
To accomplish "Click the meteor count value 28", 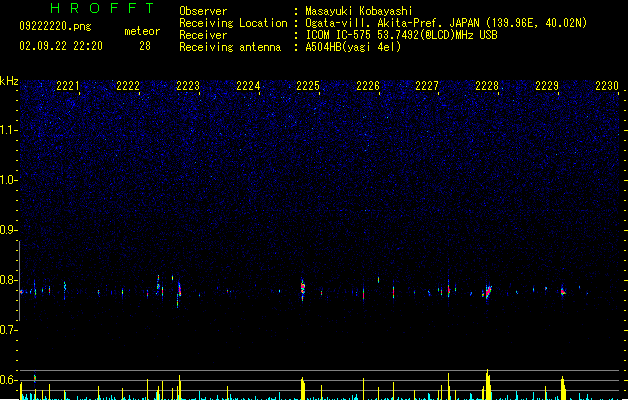I will pyautogui.click(x=145, y=46).
